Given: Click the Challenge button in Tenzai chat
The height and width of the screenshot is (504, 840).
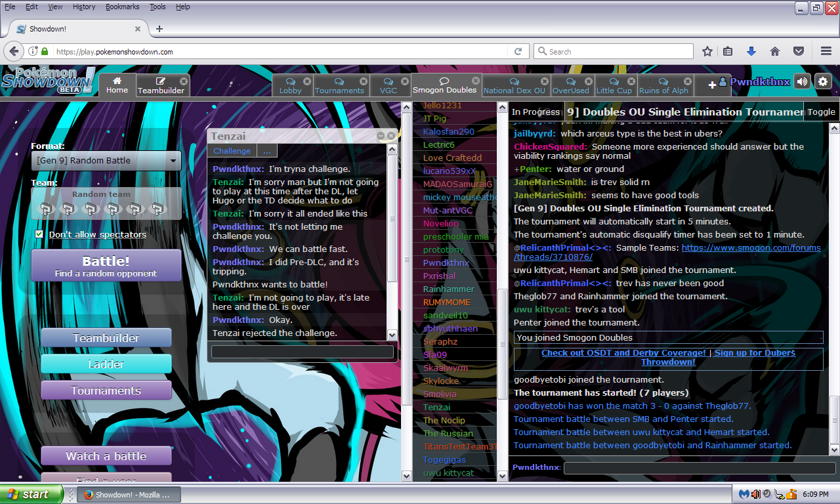Looking at the screenshot, I should [232, 151].
